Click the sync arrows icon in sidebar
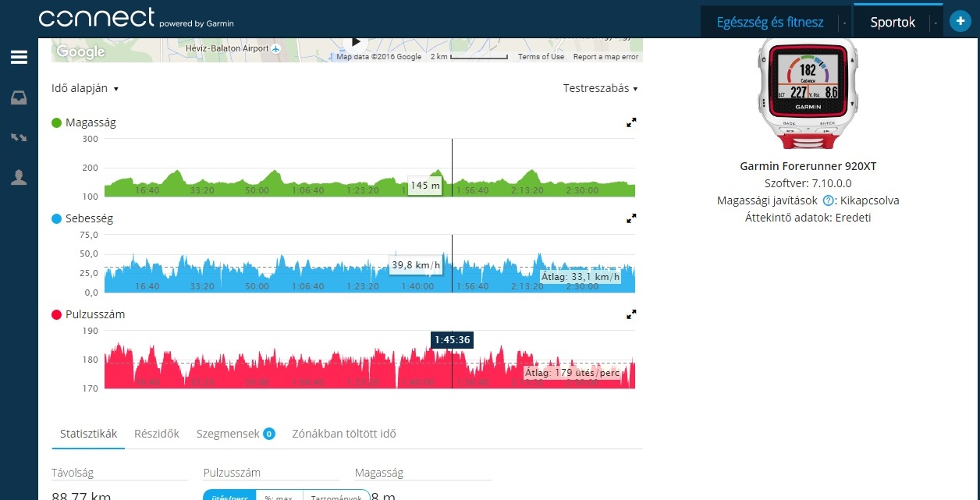980x500 pixels. [x=19, y=137]
